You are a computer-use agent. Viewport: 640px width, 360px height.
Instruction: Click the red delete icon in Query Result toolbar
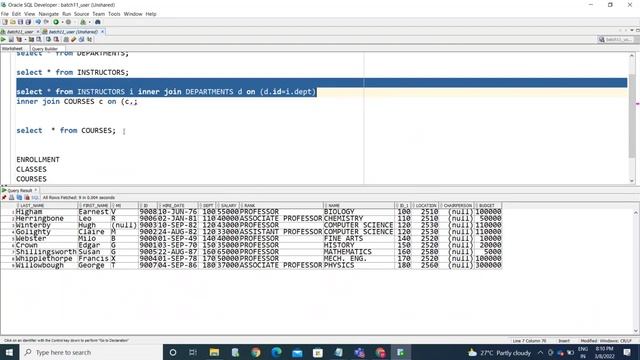[x=27, y=198]
